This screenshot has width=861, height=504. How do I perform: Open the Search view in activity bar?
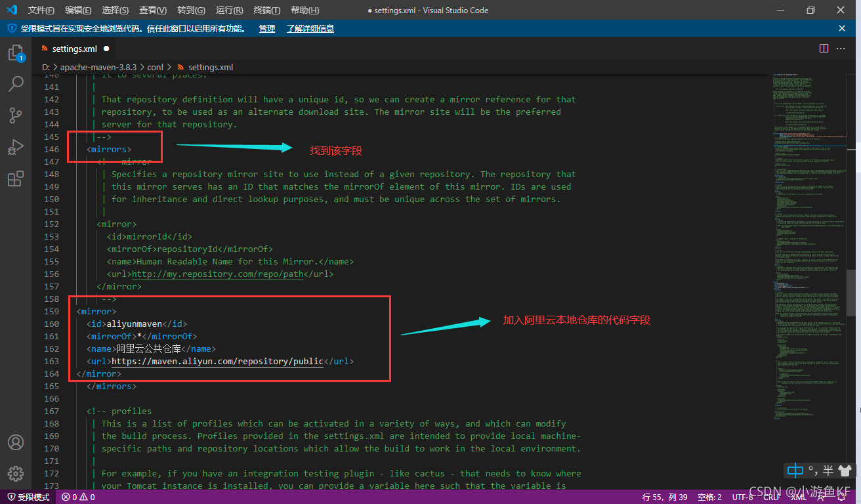16,84
